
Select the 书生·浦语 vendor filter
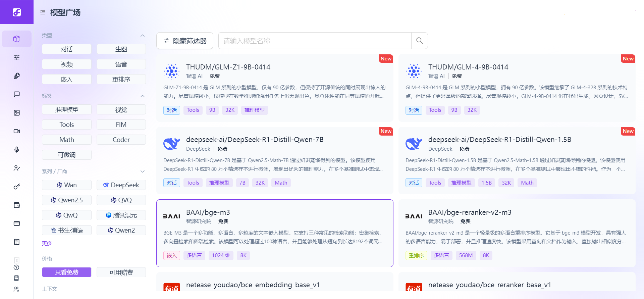[67, 230]
